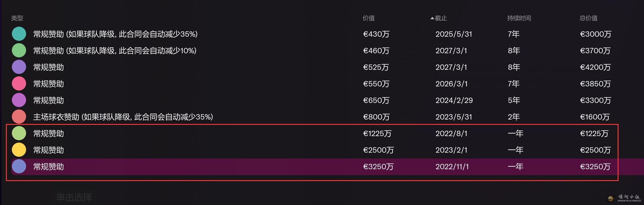Sort by the 持续时间 column header
This screenshot has height=205, width=644.
tap(519, 18)
